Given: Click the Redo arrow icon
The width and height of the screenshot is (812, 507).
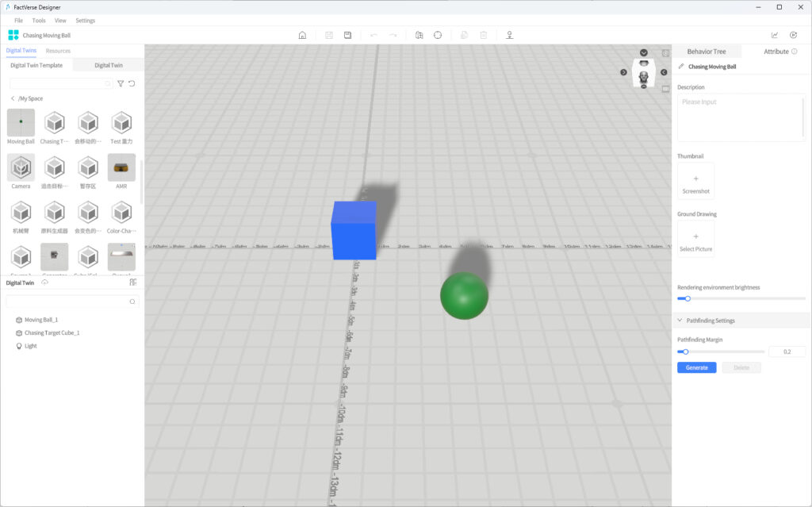Looking at the screenshot, I should click(x=393, y=35).
